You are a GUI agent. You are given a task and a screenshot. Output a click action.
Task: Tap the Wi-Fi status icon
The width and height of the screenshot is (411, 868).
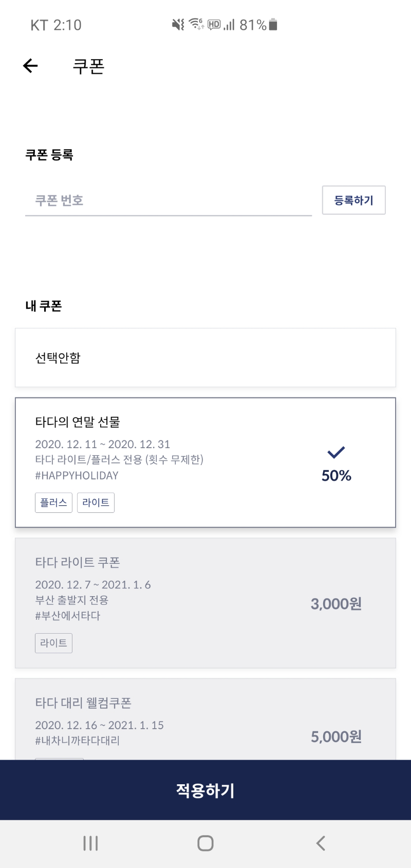pyautogui.click(x=196, y=24)
